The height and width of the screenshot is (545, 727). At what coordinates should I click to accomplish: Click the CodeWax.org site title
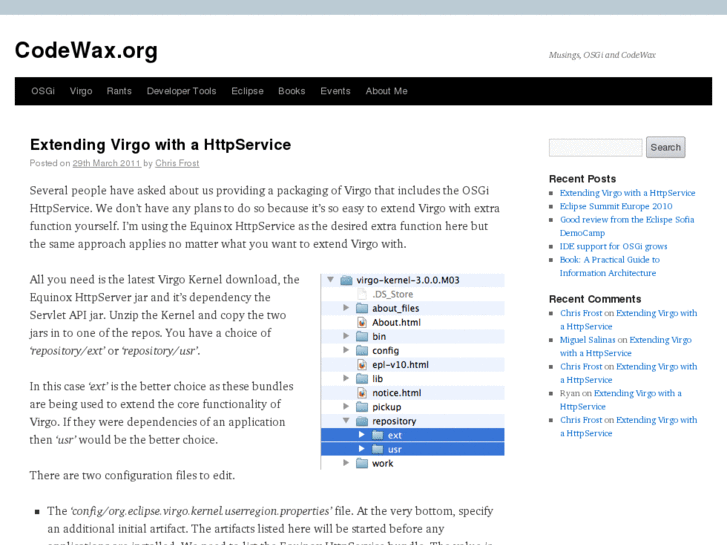click(x=86, y=51)
